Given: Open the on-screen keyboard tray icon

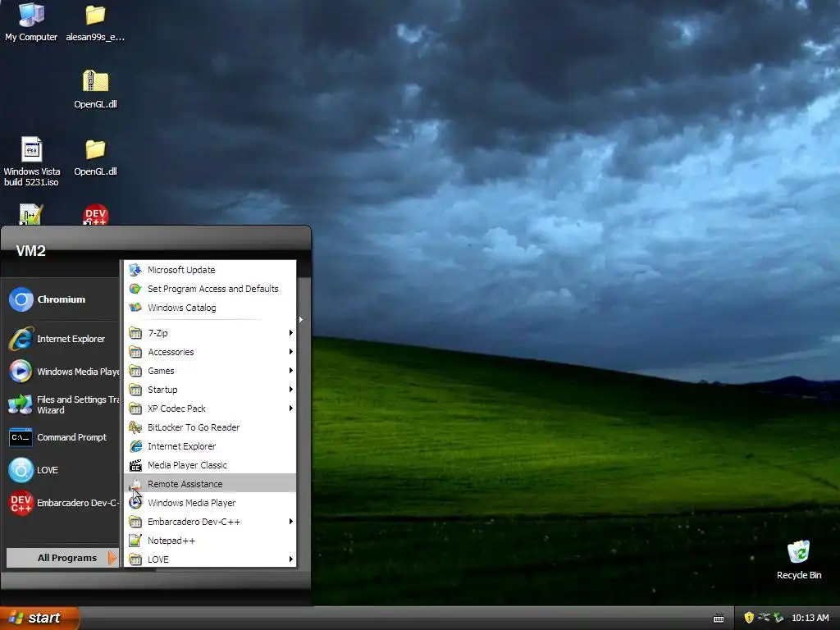Looking at the screenshot, I should (x=719, y=619).
